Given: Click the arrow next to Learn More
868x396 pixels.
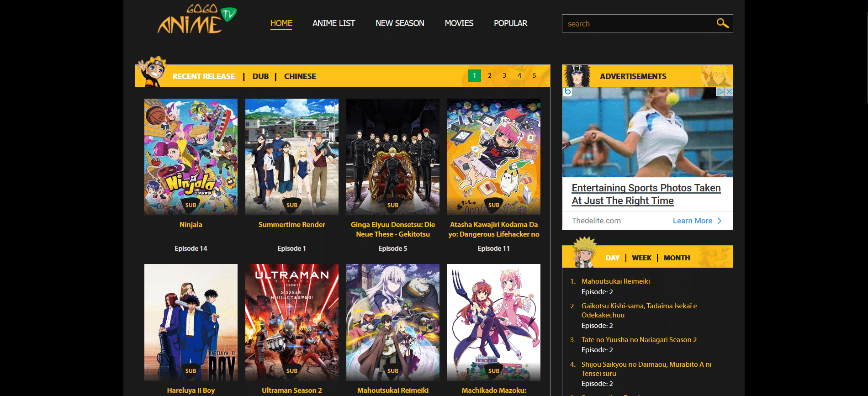Looking at the screenshot, I should pyautogui.click(x=720, y=221).
